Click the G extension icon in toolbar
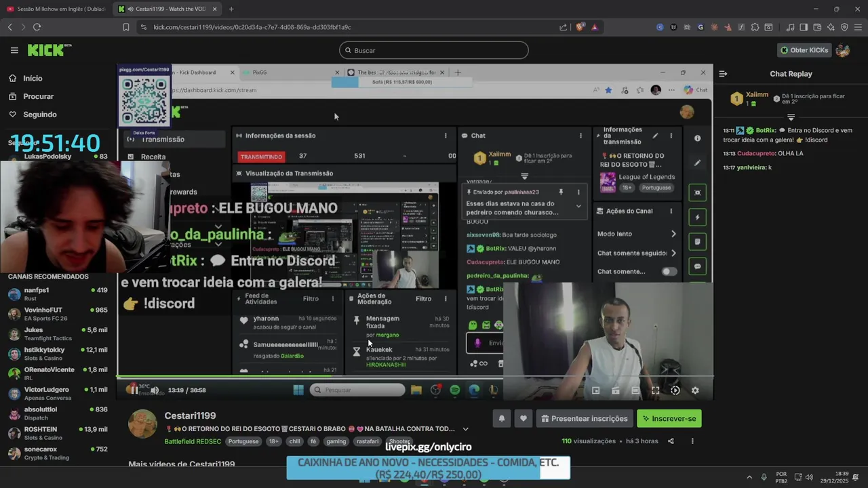This screenshot has width=868, height=488. (701, 27)
